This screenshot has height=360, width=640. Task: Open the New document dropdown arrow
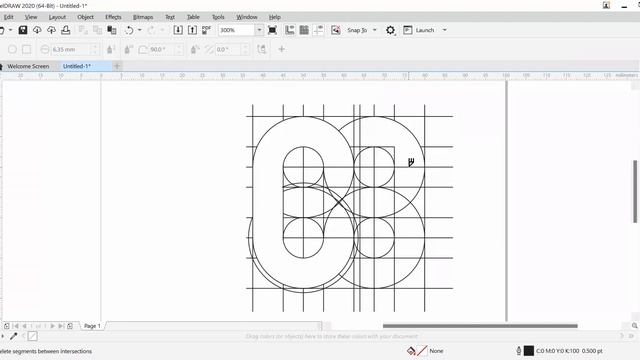(x=11, y=30)
